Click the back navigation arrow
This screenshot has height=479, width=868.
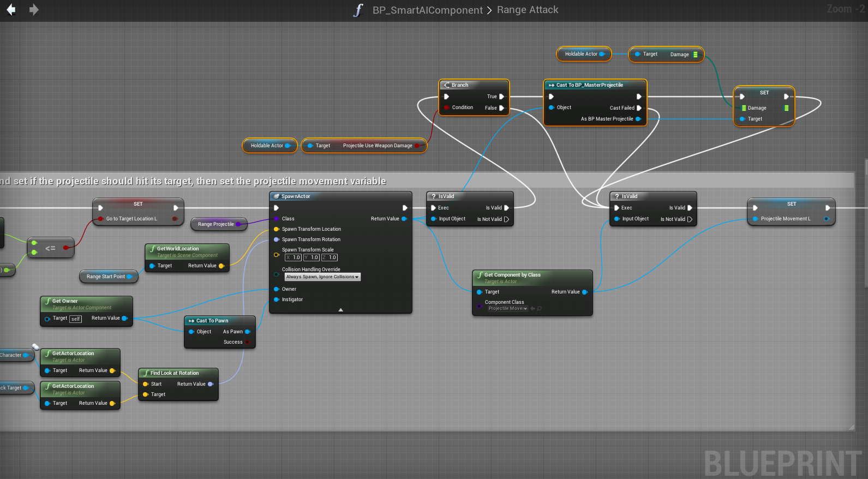11,10
